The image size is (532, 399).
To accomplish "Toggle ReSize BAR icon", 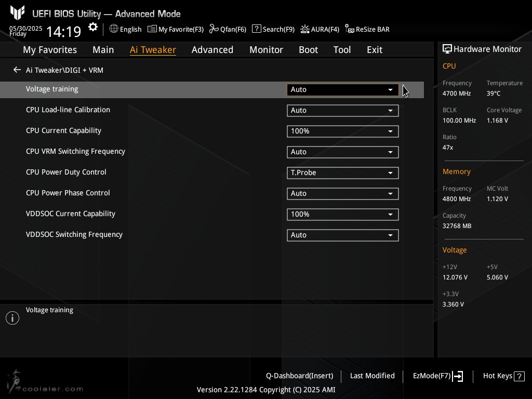I will (350, 29).
